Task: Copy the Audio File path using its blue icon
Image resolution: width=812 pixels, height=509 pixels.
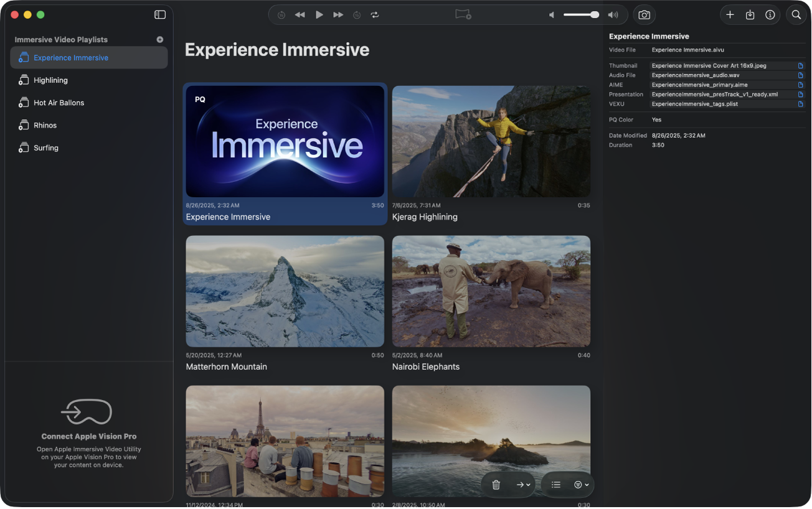Action: (800, 75)
